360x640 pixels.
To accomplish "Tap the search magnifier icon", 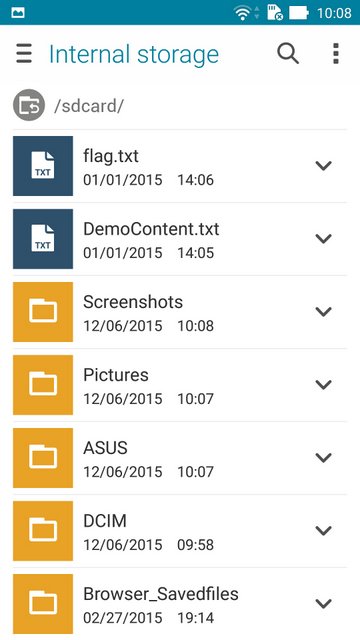I will 288,54.
